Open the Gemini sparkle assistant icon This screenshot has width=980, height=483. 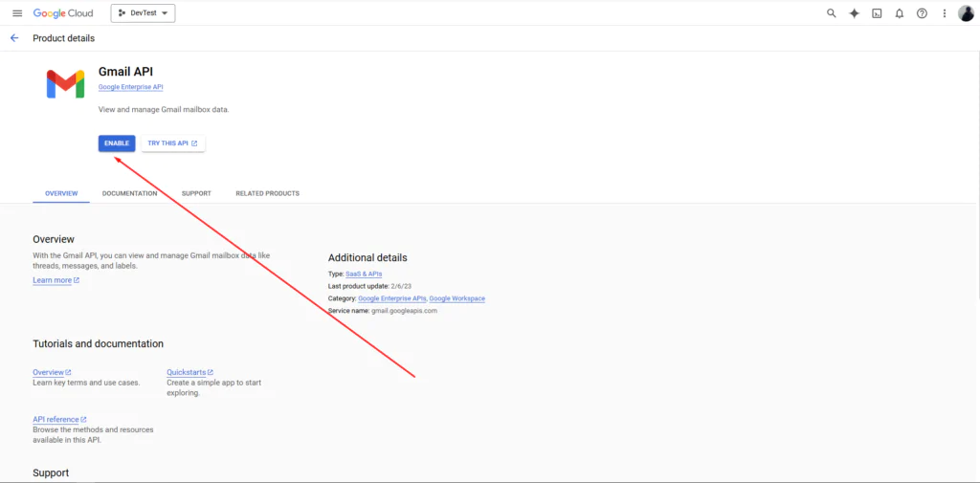854,13
